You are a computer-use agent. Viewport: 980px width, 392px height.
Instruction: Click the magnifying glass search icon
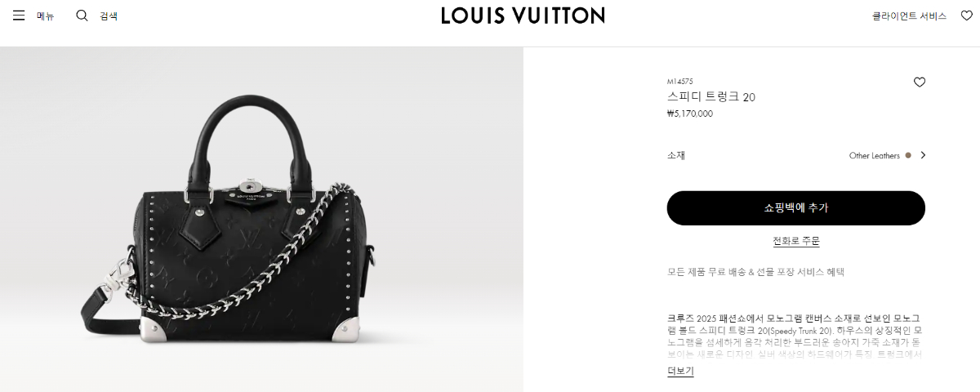(x=82, y=16)
